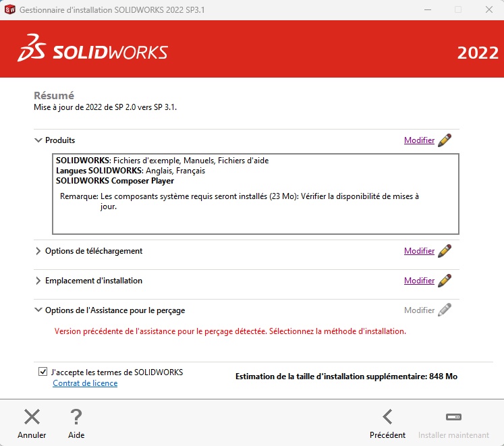
Task: Click Estimation de la taille d'installation text
Action: coord(346,377)
